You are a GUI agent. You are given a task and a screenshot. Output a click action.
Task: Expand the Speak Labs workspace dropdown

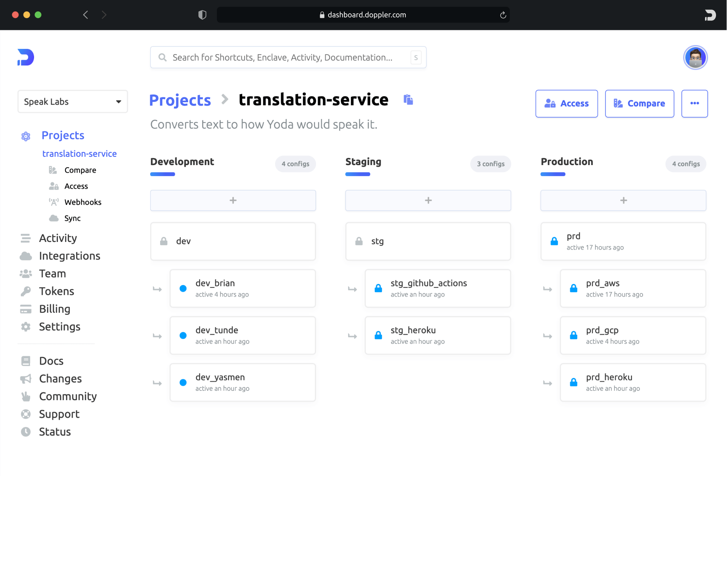(x=72, y=101)
